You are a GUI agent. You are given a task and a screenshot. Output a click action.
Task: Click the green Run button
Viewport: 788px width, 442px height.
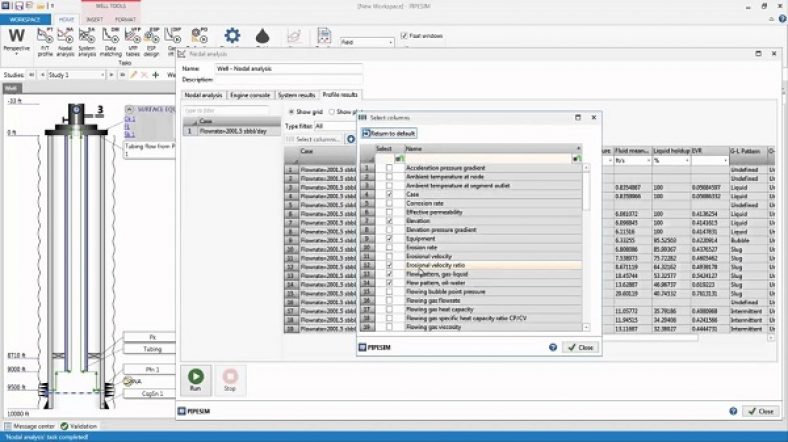[195, 382]
